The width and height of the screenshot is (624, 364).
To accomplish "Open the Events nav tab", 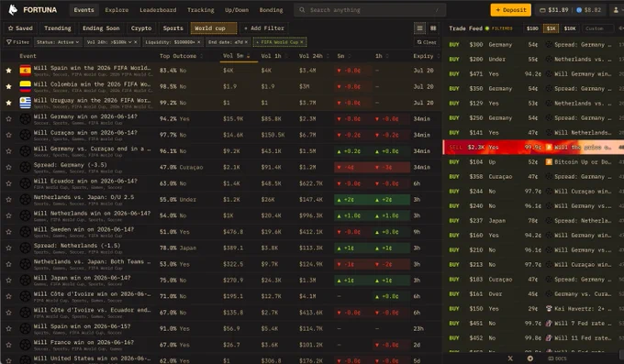I will (x=84, y=10).
